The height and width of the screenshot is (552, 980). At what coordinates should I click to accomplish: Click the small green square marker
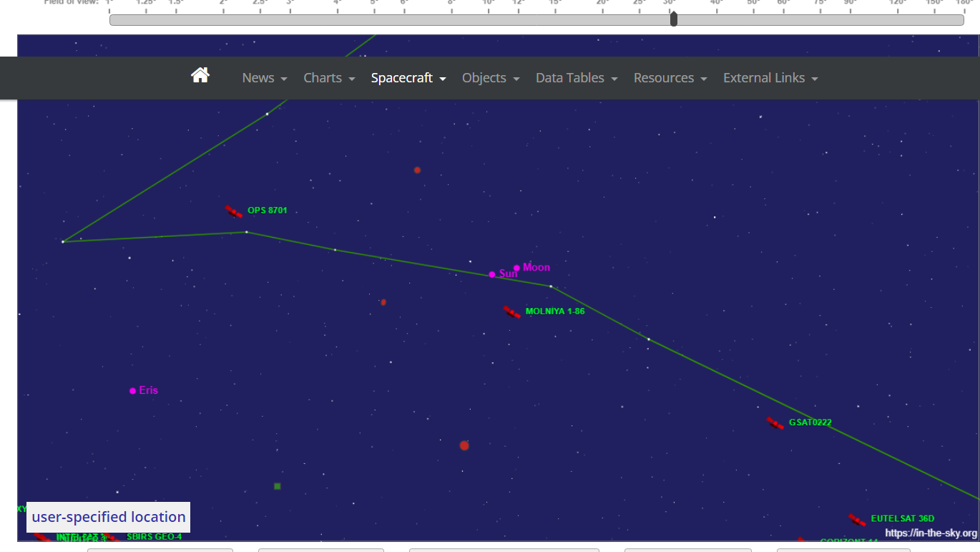point(278,486)
